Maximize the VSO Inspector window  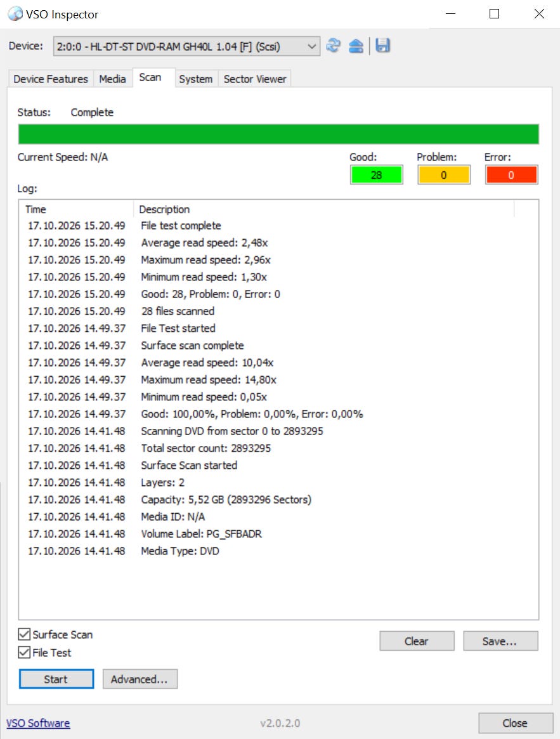(494, 14)
